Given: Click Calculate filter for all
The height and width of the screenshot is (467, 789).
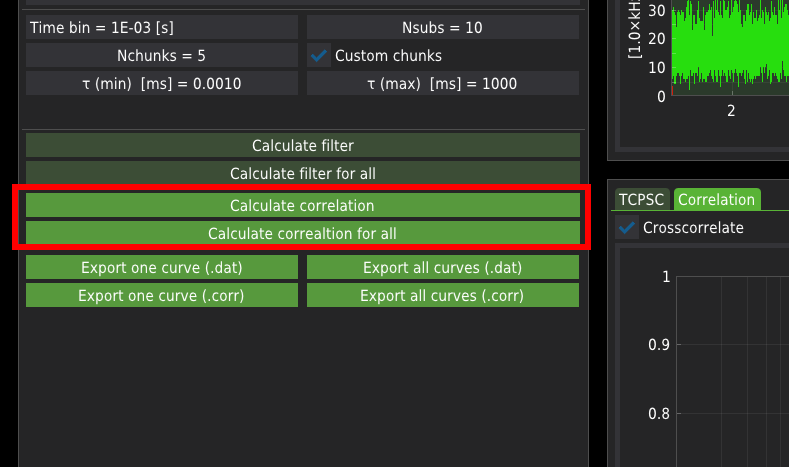Looking at the screenshot, I should [x=302, y=173].
